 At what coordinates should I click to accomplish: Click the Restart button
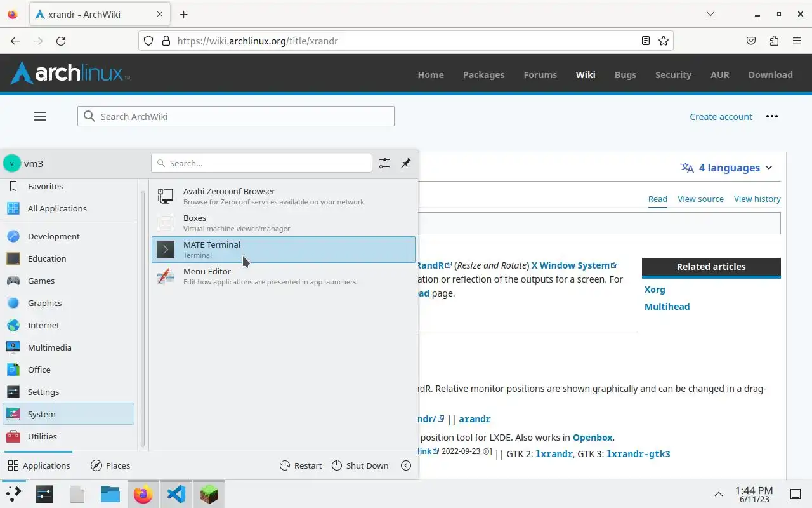point(301,465)
